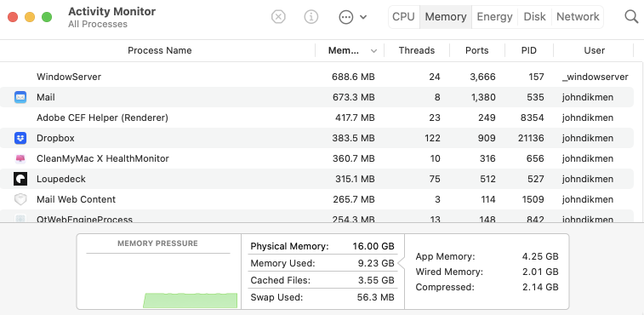The width and height of the screenshot is (644, 315).
Task: Select the WindowServer process row
Action: coord(316,77)
